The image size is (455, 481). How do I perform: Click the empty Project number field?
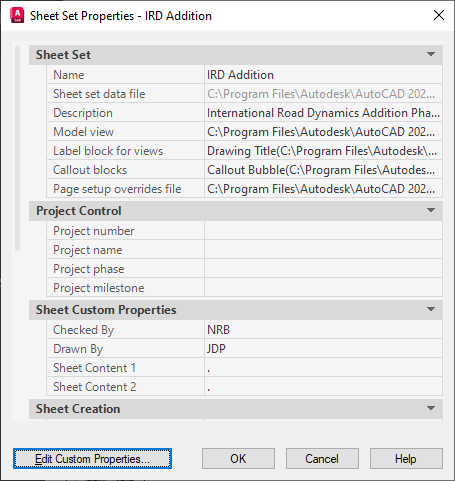tap(323, 231)
